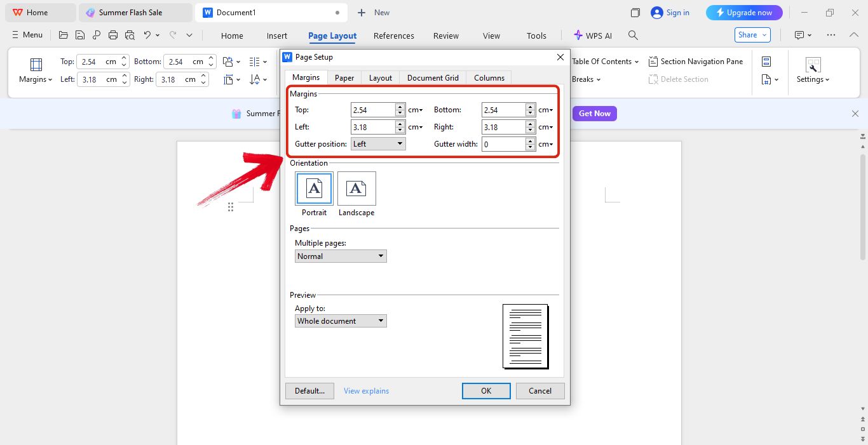Click the search magnifier icon in menu bar
This screenshot has width=868, height=445.
(x=633, y=36)
